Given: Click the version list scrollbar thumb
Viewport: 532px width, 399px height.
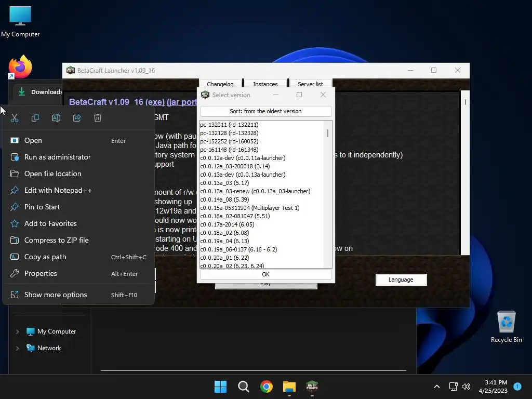Looking at the screenshot, I should click(x=328, y=133).
